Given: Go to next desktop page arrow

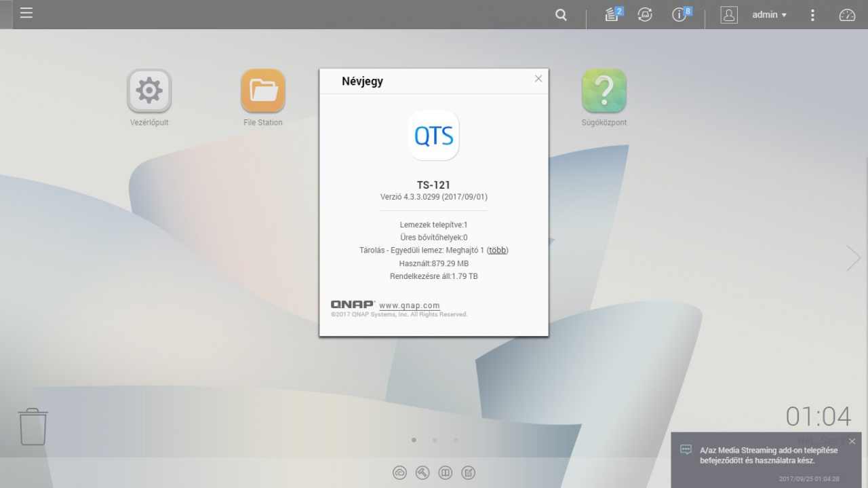Looking at the screenshot, I should (854, 257).
